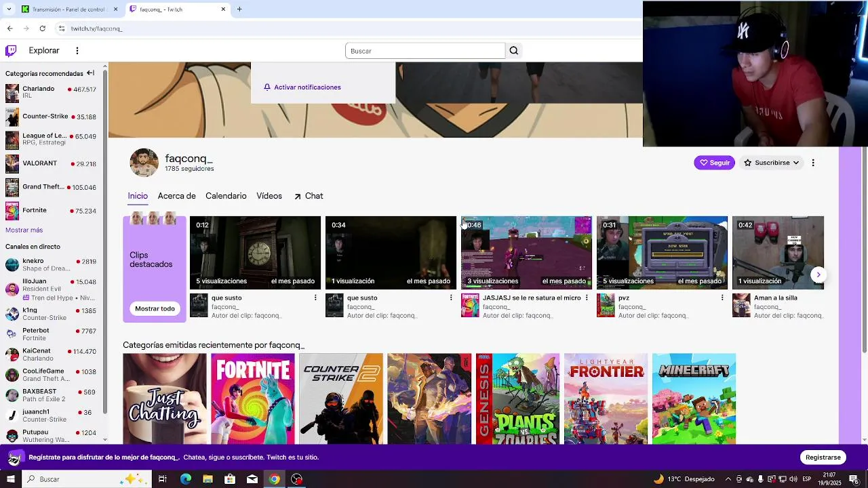Click the faqconq_ profile avatar
This screenshot has width=868, height=488.
(144, 163)
